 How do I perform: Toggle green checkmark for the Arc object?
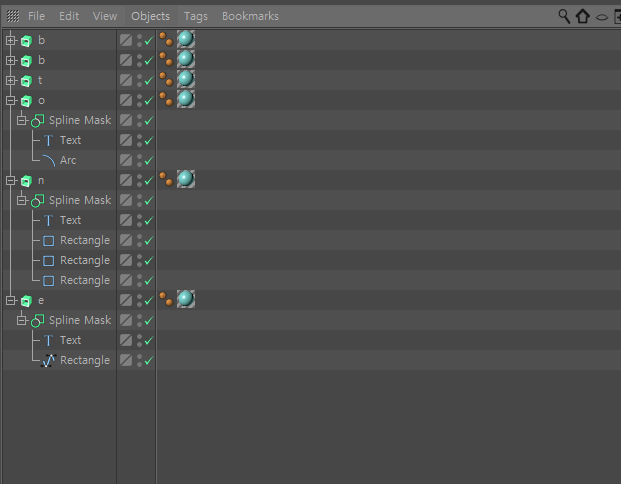pyautogui.click(x=149, y=160)
